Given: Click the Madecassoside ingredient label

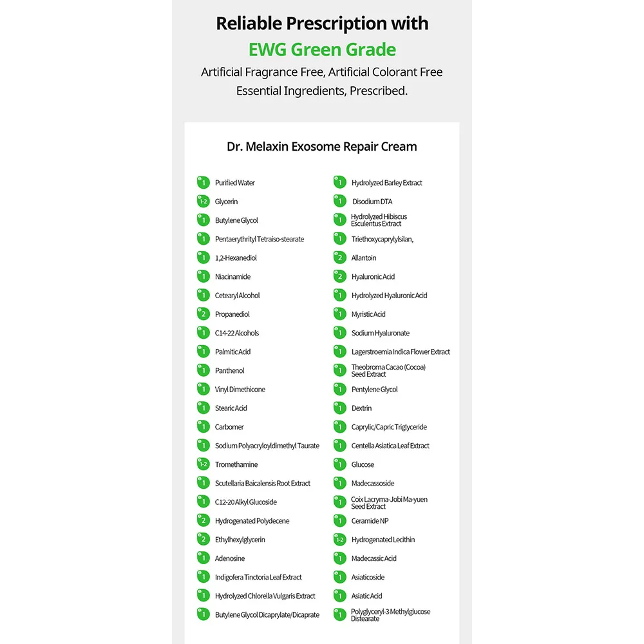Looking at the screenshot, I should pos(372,484).
